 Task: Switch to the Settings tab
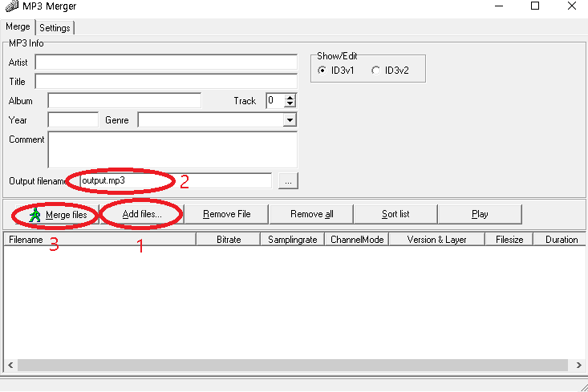(55, 28)
